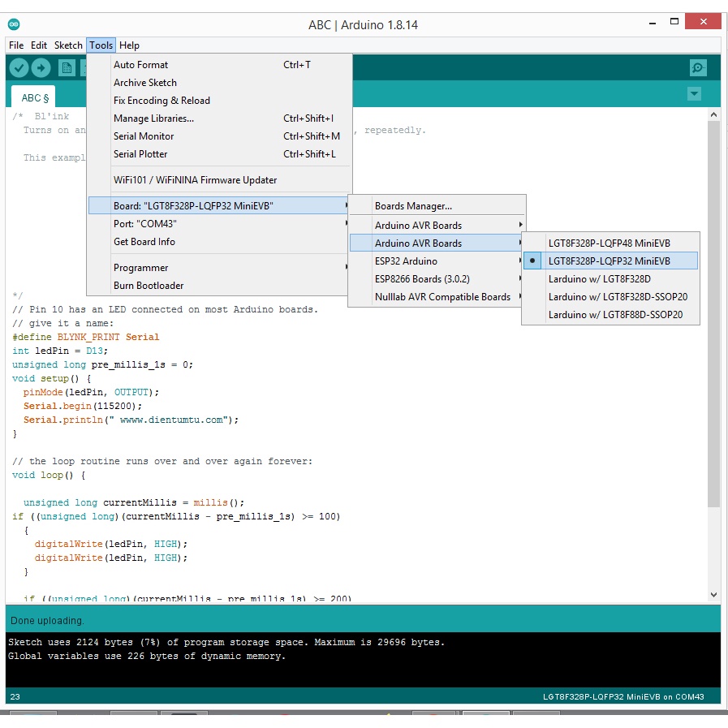Click the editor scrollbar up arrow

[713, 116]
